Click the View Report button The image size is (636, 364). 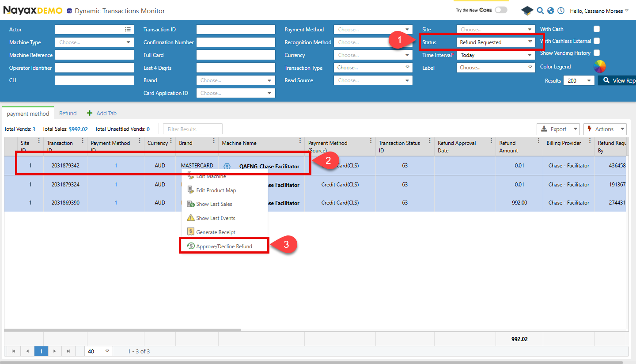[x=617, y=80]
